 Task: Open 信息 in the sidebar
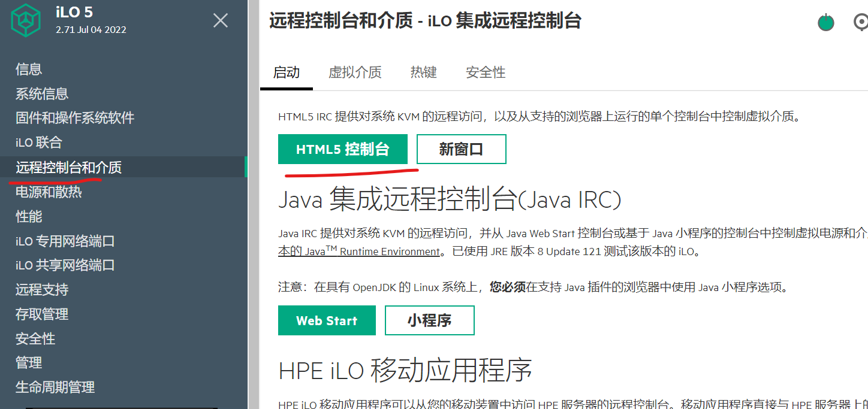point(29,69)
